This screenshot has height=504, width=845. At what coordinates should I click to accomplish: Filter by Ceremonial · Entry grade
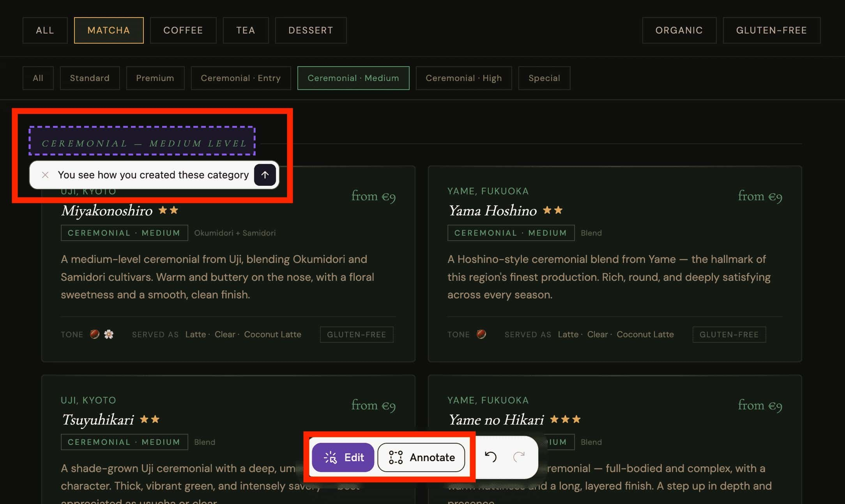click(241, 78)
